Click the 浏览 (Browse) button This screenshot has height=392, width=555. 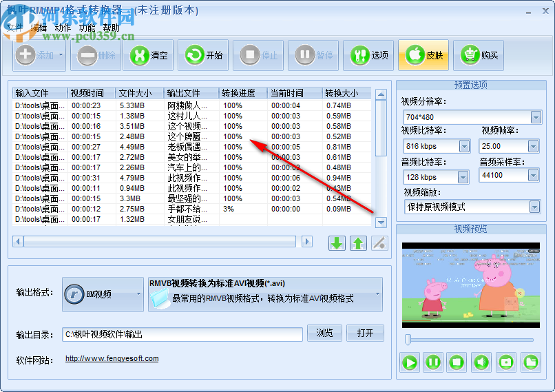[x=324, y=333]
